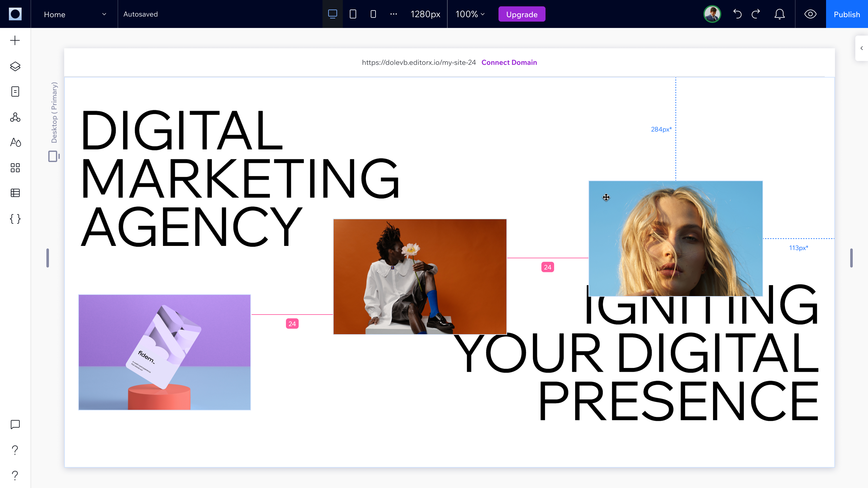Image resolution: width=868 pixels, height=488 pixels.
Task: Open the CMS table icon
Action: click(x=15, y=193)
